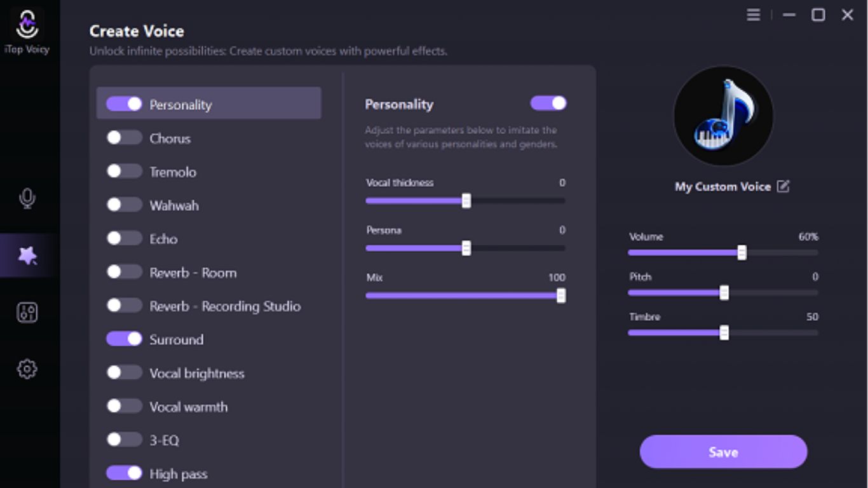
Task: Enable the Reverb - Recording Studio toggle
Action: tap(124, 305)
